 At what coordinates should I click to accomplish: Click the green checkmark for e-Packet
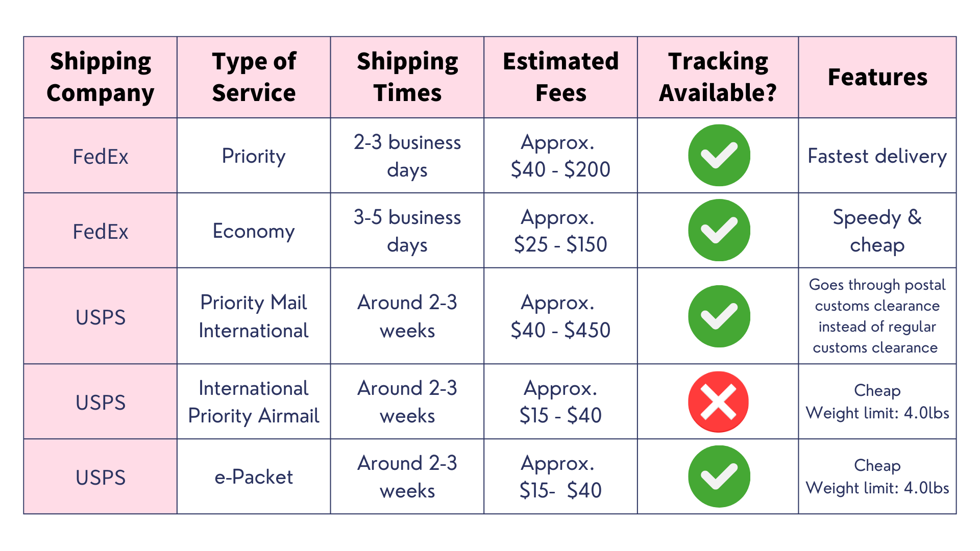tap(719, 477)
